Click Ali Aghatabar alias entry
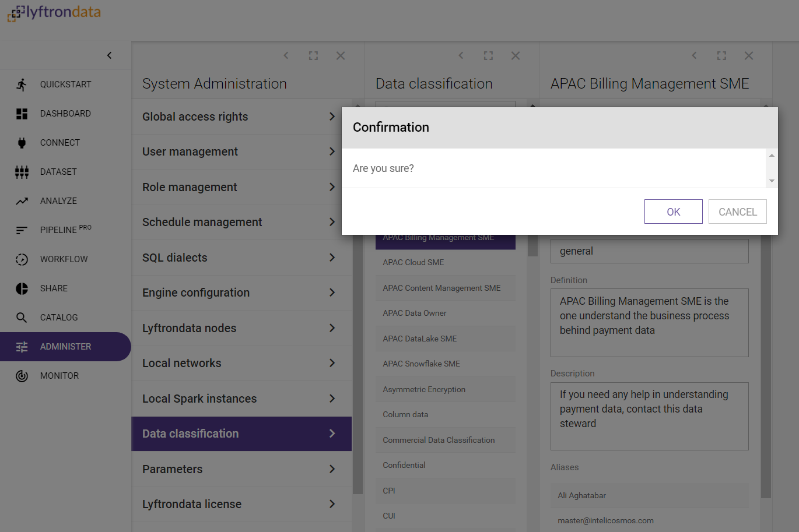799x532 pixels. coord(650,495)
